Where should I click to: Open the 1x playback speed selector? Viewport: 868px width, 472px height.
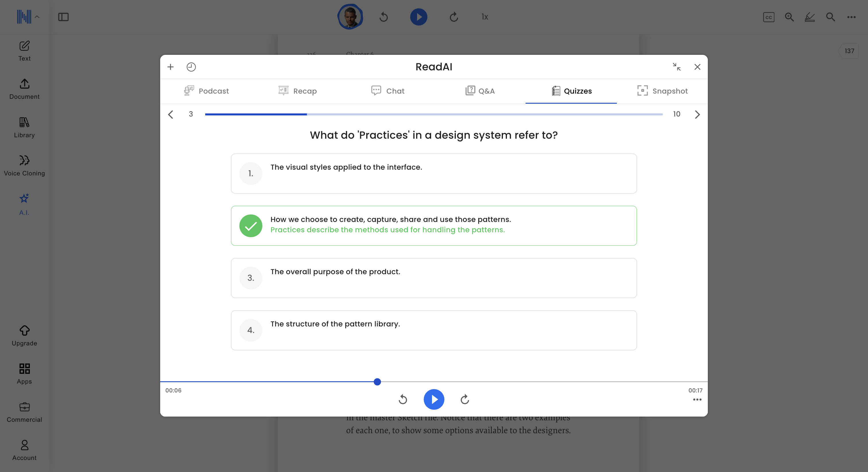coord(485,17)
